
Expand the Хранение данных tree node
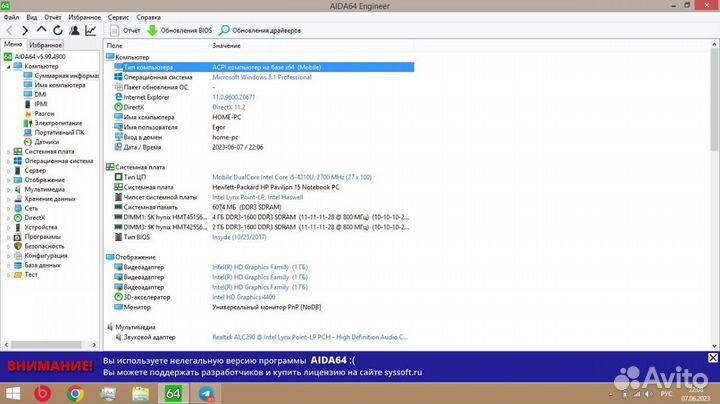point(8,199)
